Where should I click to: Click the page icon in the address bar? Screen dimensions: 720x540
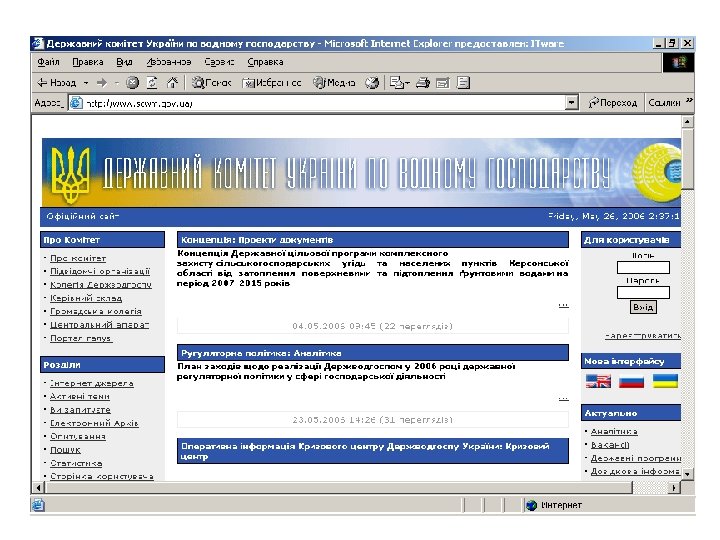(76, 103)
